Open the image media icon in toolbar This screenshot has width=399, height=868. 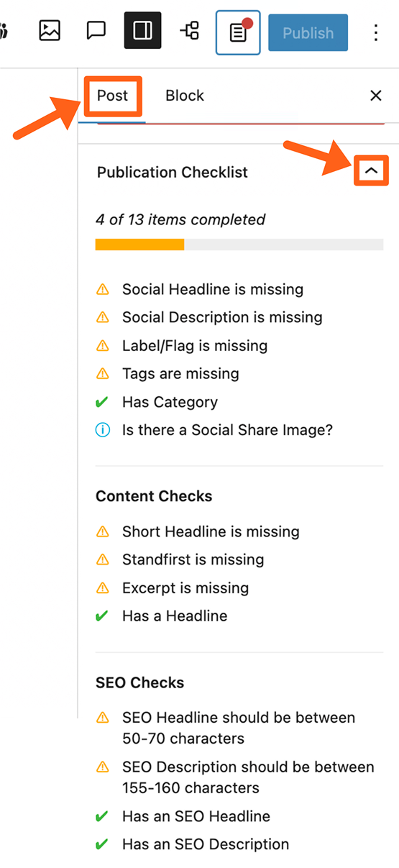pos(50,31)
